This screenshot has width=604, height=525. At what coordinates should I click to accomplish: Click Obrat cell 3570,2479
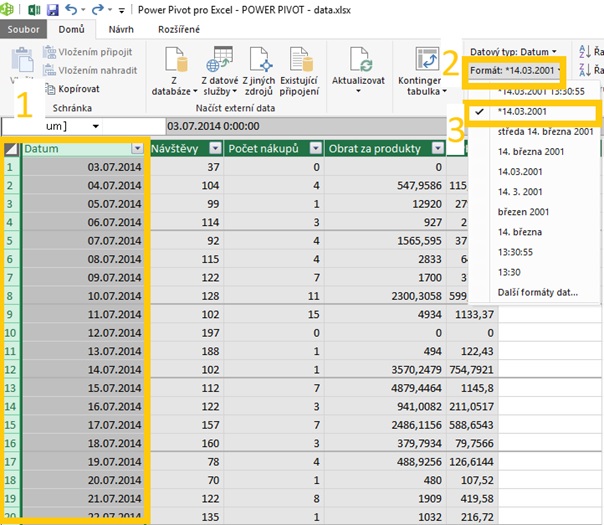pos(386,370)
